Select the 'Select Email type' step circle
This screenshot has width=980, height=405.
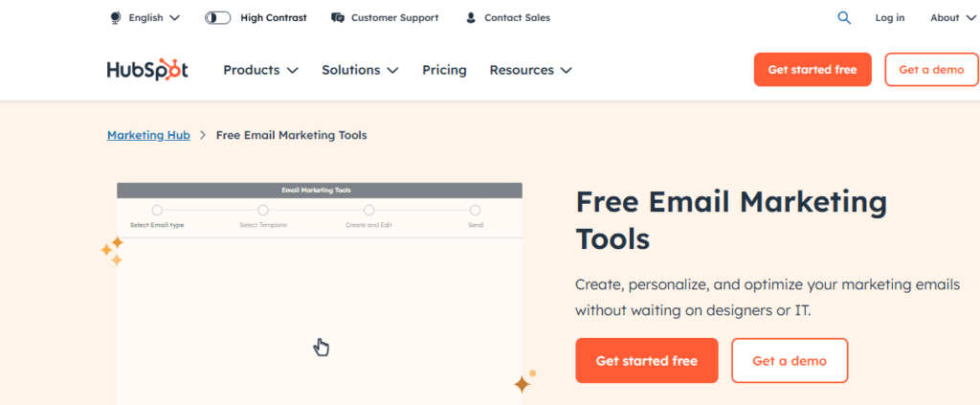[x=157, y=210]
